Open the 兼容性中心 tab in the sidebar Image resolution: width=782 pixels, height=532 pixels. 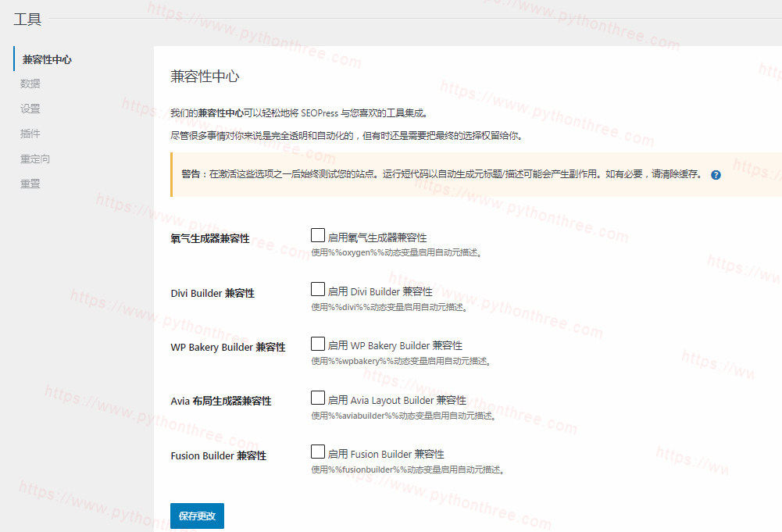coord(47,59)
